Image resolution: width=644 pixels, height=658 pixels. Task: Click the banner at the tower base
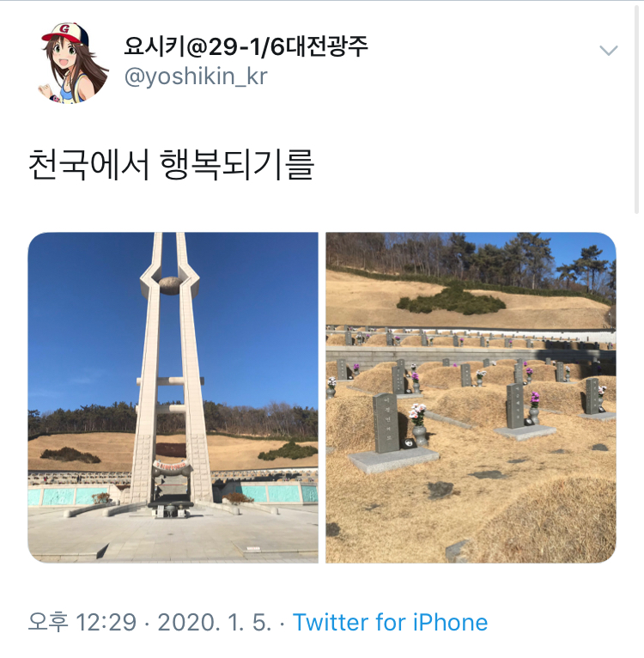(171, 465)
